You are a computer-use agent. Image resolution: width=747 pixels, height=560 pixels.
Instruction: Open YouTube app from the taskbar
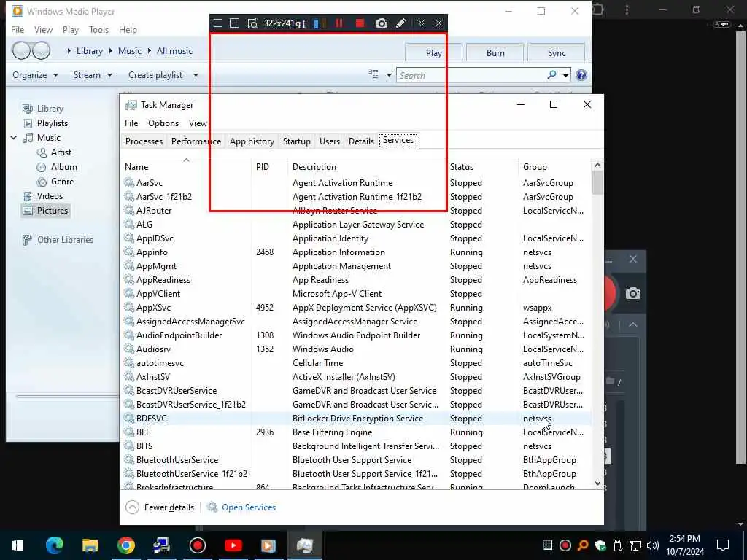[233, 545]
